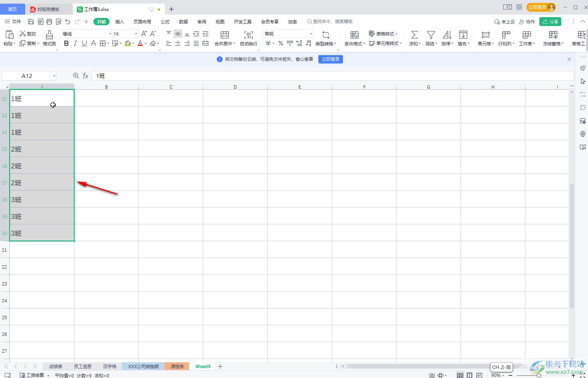Toggle Italic formatting

(x=75, y=43)
